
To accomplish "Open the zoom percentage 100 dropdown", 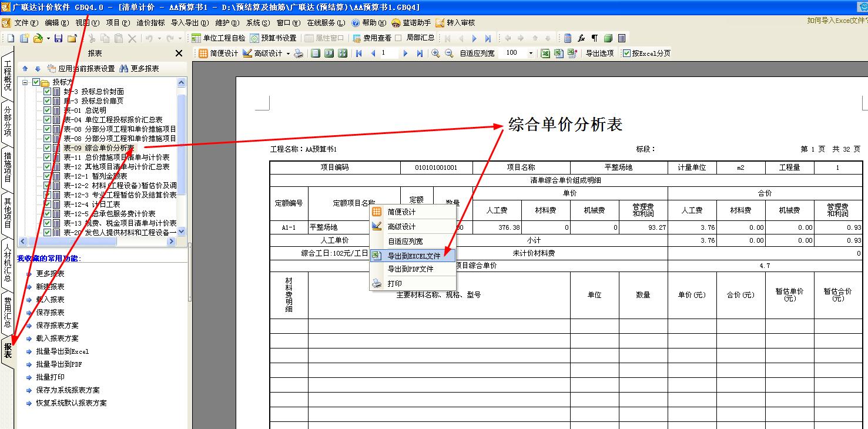I will [x=531, y=53].
